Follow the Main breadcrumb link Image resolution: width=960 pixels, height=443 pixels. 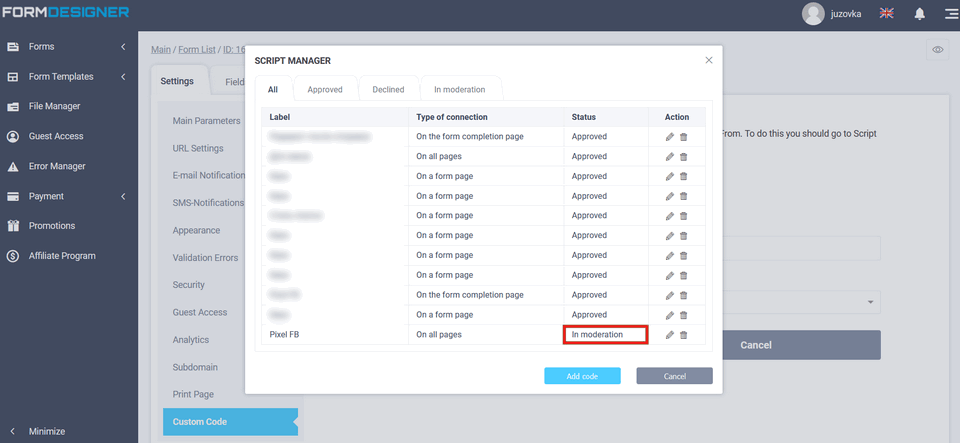click(x=161, y=50)
